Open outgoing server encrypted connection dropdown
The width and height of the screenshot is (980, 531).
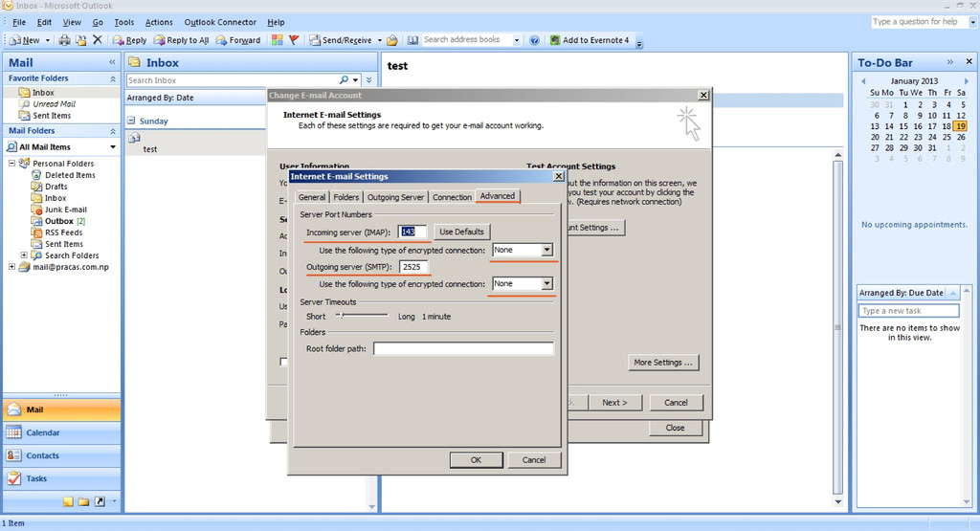coord(546,283)
